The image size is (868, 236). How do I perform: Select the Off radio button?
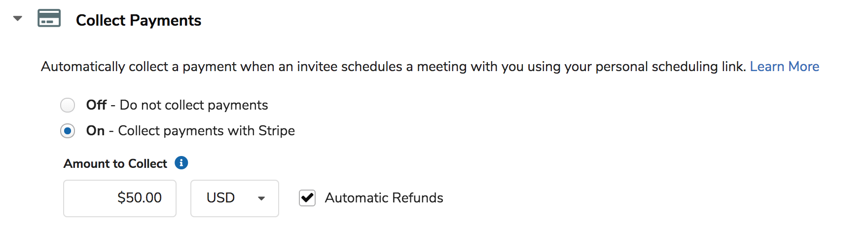coord(68,105)
